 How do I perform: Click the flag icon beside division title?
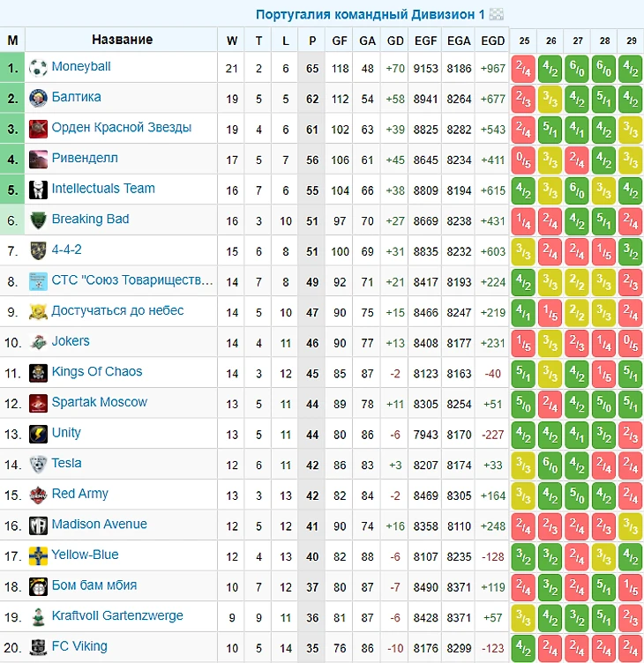pos(497,14)
